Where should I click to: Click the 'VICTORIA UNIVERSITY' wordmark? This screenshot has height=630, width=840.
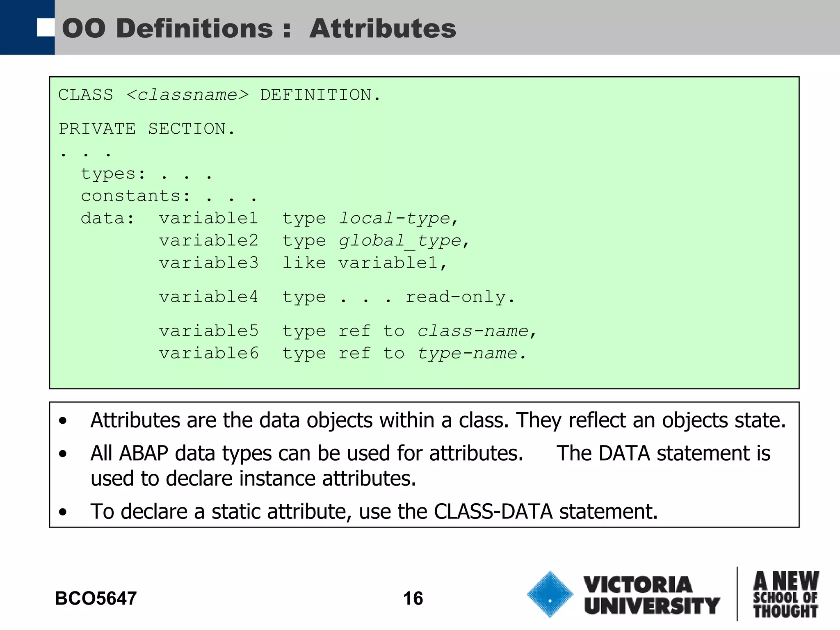point(652,595)
